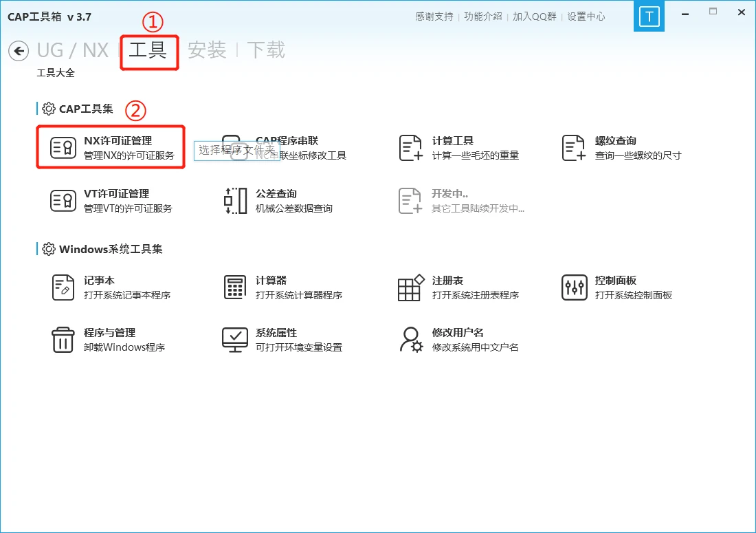Click the back arrow icon
Viewport: 756px width, 533px height.
pyautogui.click(x=19, y=51)
